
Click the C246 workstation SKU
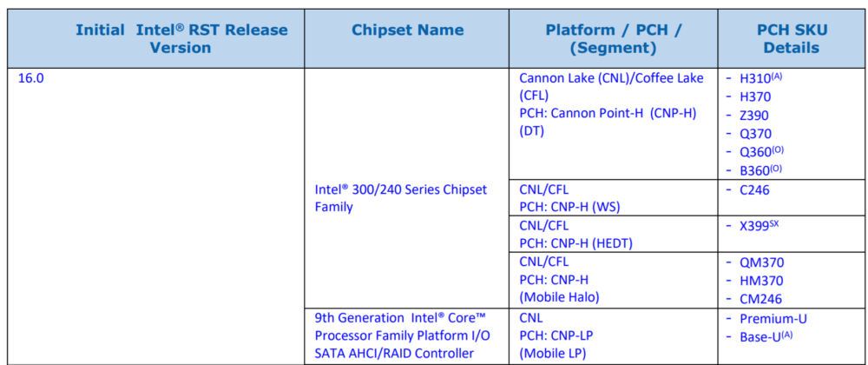tap(753, 189)
